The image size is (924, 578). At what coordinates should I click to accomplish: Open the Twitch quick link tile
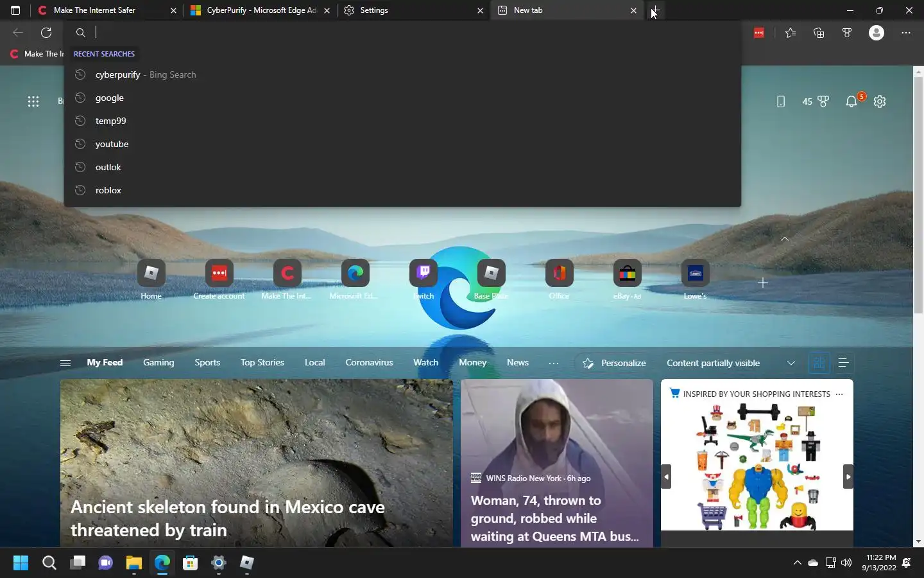pyautogui.click(x=424, y=280)
